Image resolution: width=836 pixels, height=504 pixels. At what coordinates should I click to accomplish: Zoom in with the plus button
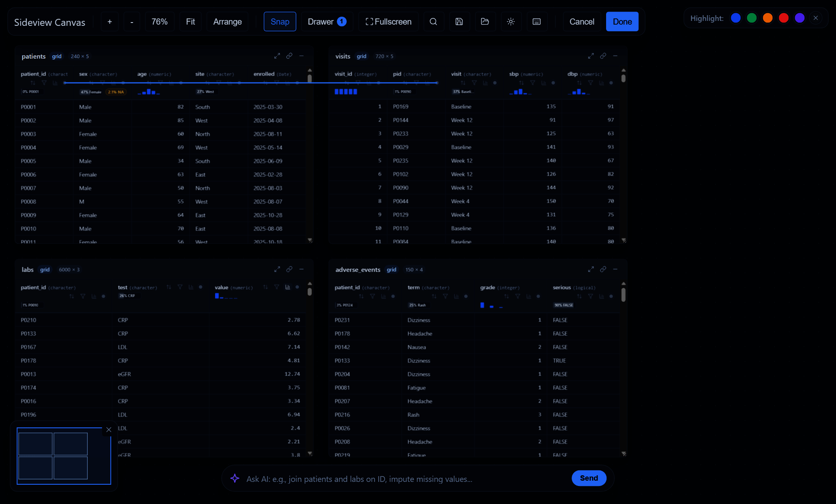tap(109, 22)
